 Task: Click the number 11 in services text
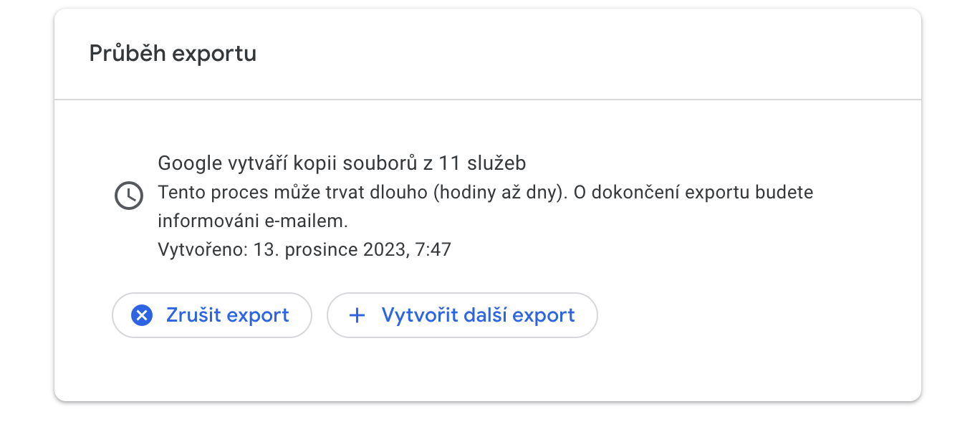tap(448, 163)
